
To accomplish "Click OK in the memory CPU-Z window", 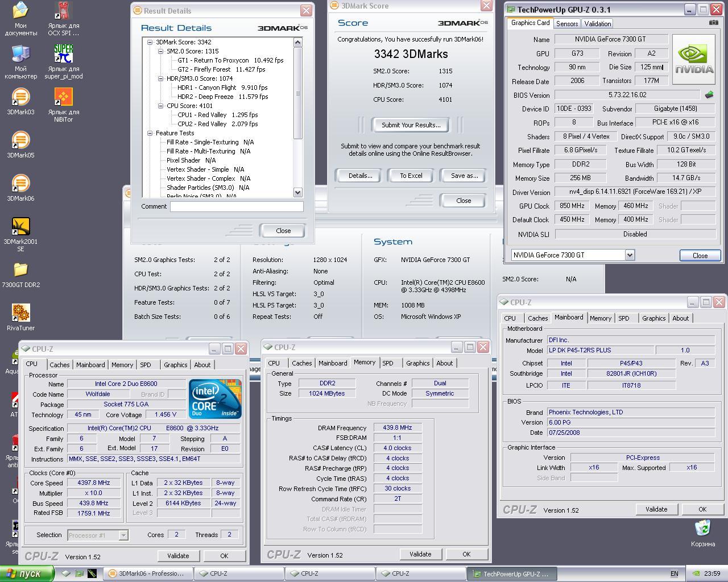I will click(x=466, y=554).
